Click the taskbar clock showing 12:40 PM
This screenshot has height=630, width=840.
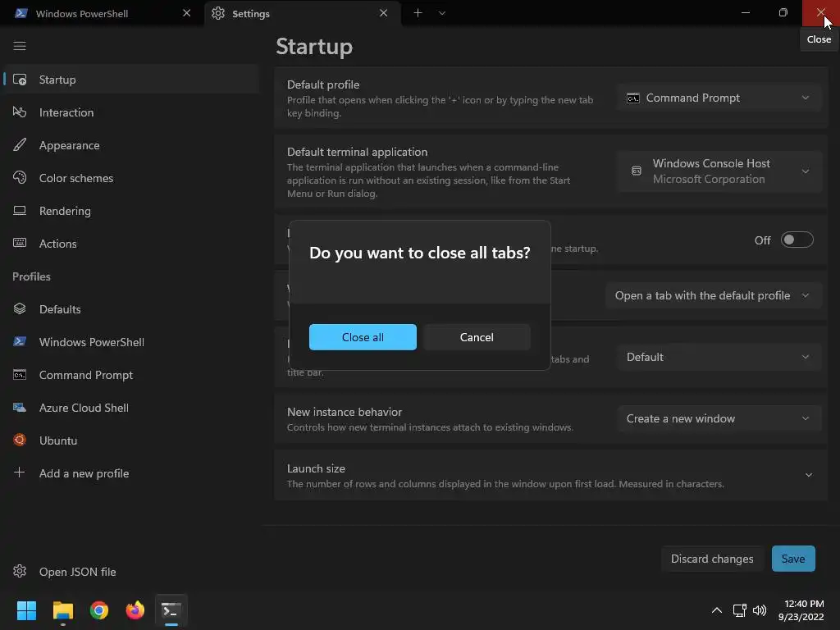coord(801,610)
